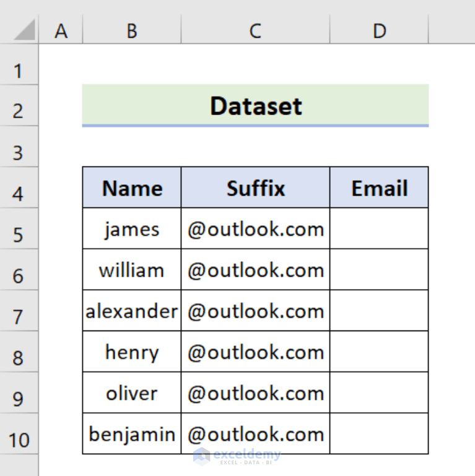The height and width of the screenshot is (476, 475).
Task: Select the empty Email cell for william
Action: 380,269
